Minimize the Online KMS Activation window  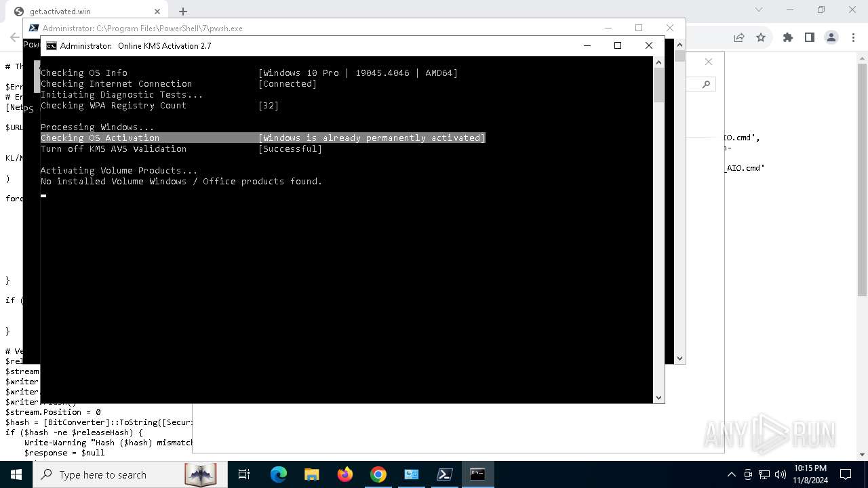[x=587, y=45]
